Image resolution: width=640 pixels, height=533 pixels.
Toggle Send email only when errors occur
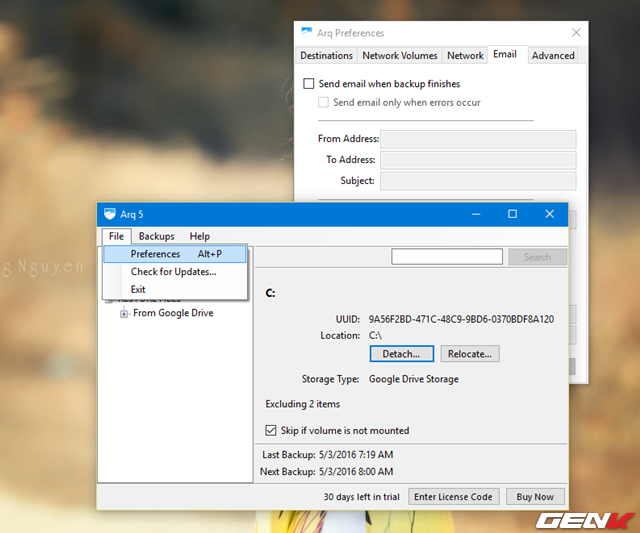[323, 102]
